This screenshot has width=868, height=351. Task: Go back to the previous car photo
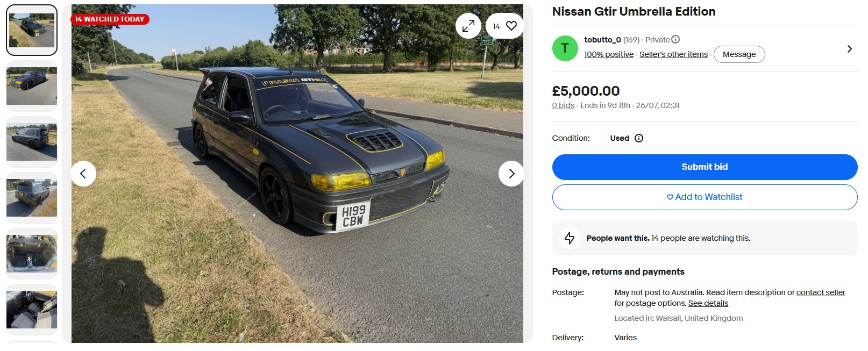[83, 174]
